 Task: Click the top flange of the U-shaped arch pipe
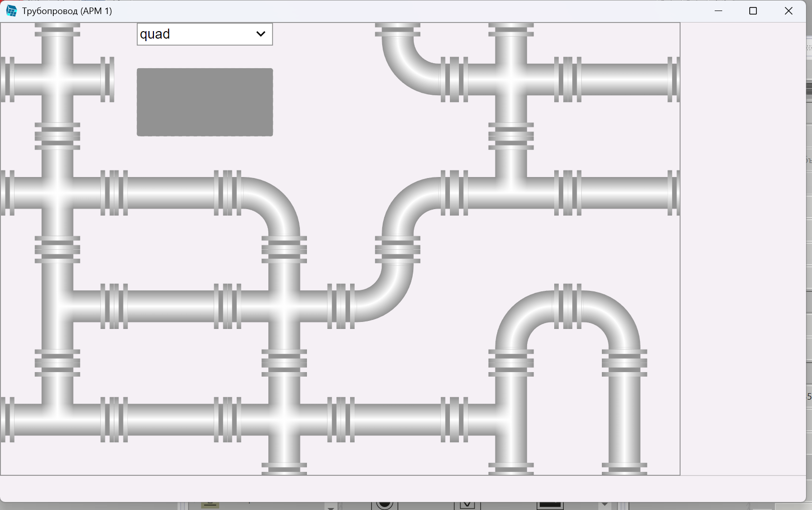click(568, 306)
